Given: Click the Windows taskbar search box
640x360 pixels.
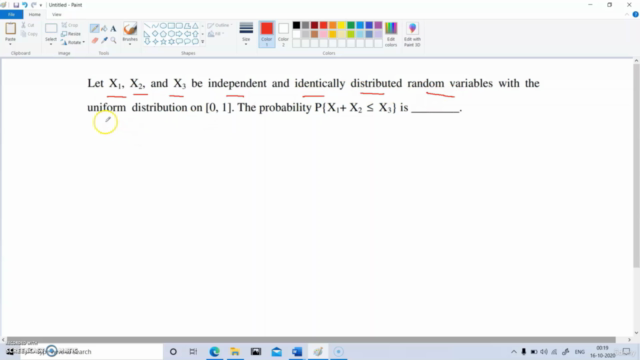Looking at the screenshot, I should (x=91, y=351).
